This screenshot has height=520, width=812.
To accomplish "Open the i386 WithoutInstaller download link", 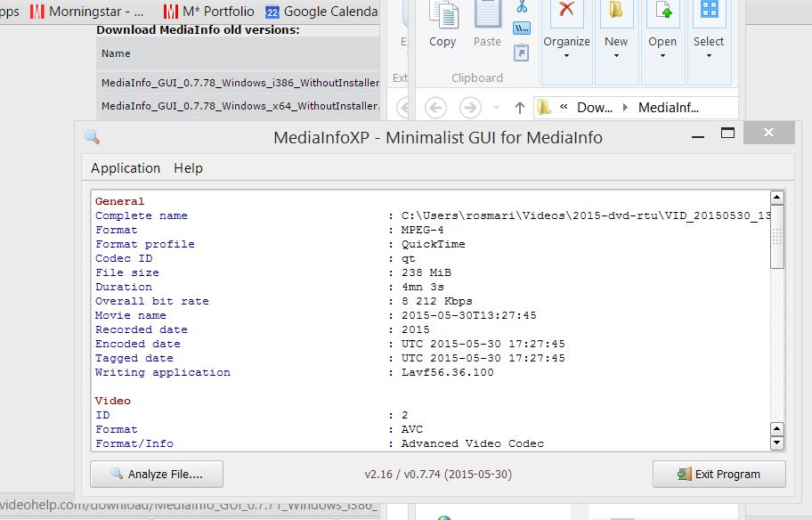I will (x=240, y=82).
